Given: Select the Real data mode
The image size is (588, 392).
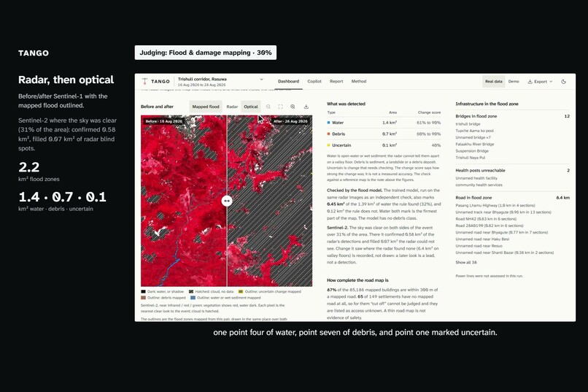Looking at the screenshot, I should (x=493, y=82).
